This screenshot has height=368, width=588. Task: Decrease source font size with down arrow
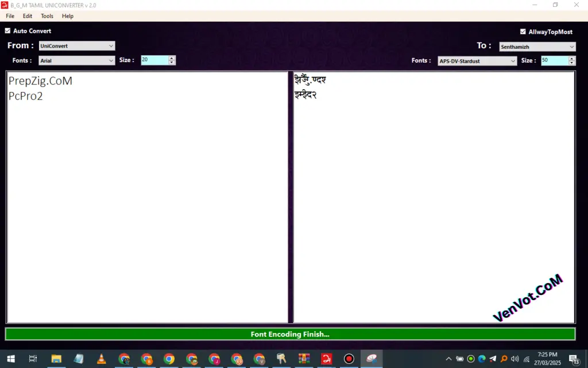tap(172, 62)
